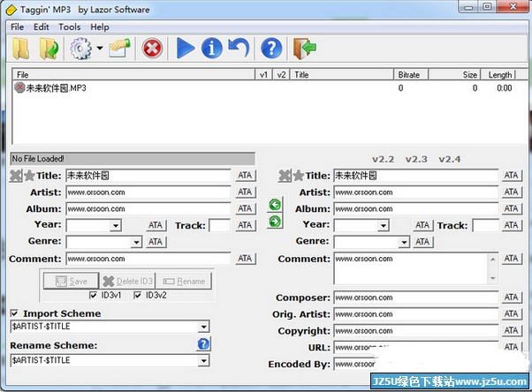Open the File menu

coord(17,27)
